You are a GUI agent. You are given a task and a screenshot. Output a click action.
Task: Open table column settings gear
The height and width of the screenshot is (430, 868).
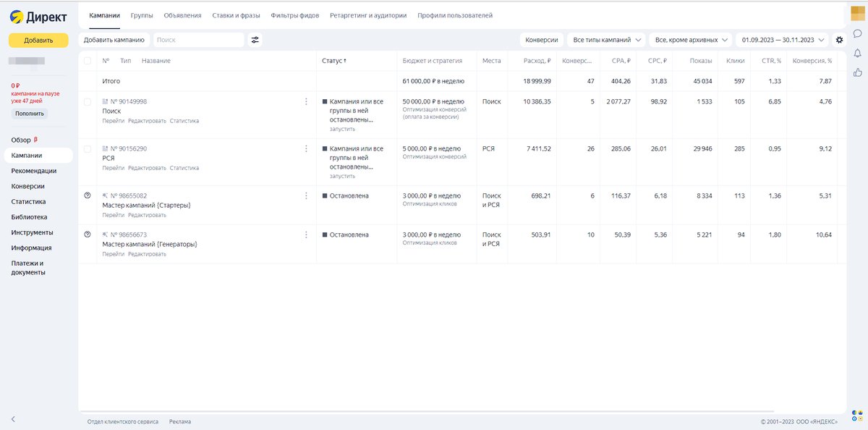(840, 40)
